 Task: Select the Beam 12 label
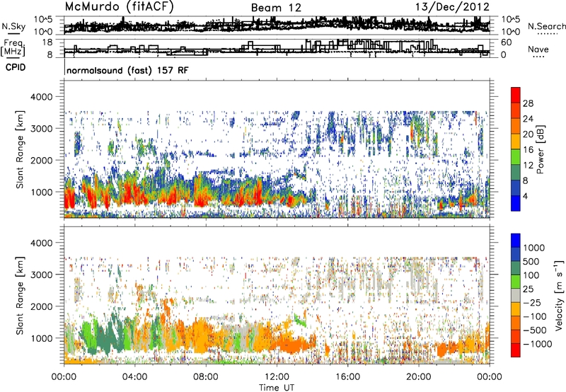coord(276,8)
